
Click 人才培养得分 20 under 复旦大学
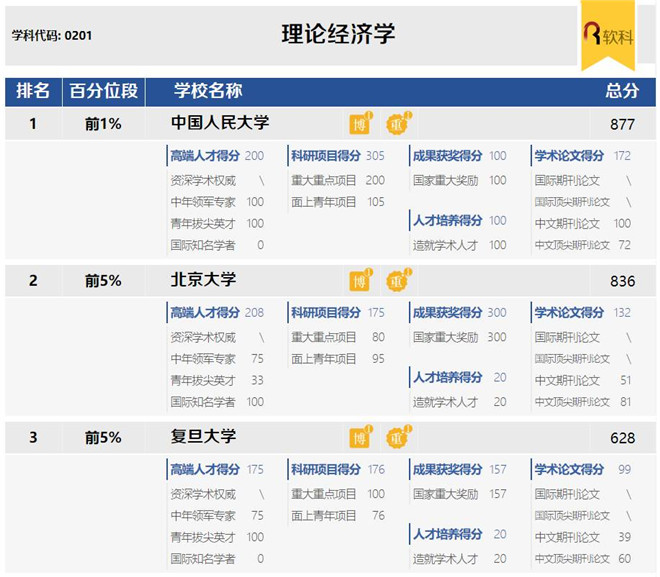pos(459,534)
